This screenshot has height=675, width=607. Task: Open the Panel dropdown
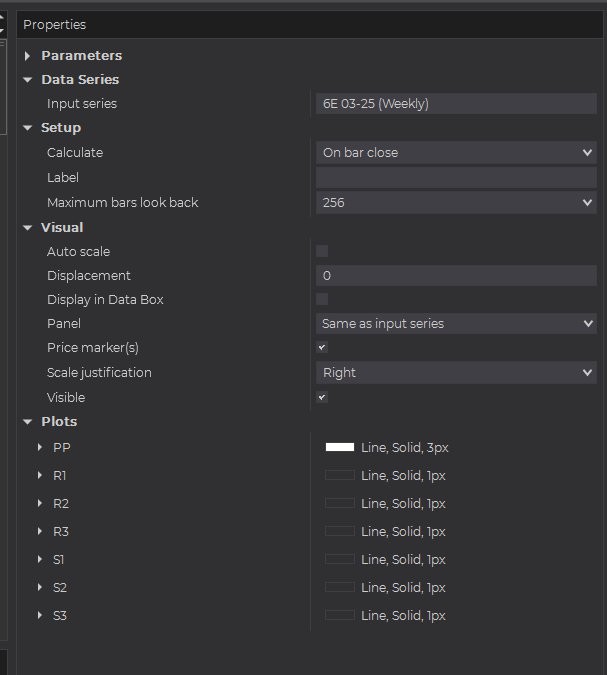[456, 324]
